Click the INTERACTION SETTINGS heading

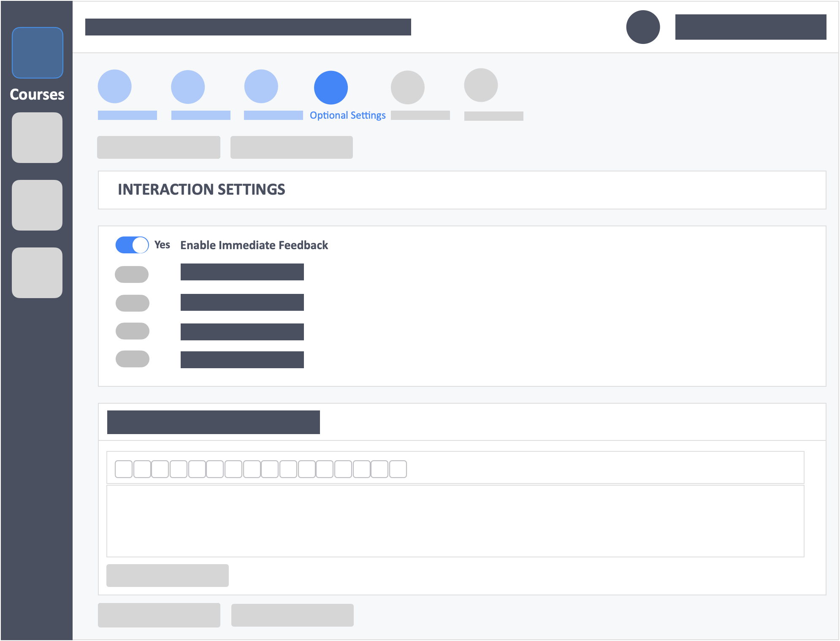tap(201, 190)
